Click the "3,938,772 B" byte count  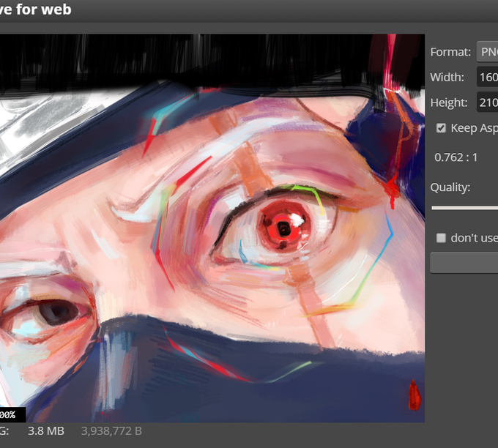(x=111, y=431)
